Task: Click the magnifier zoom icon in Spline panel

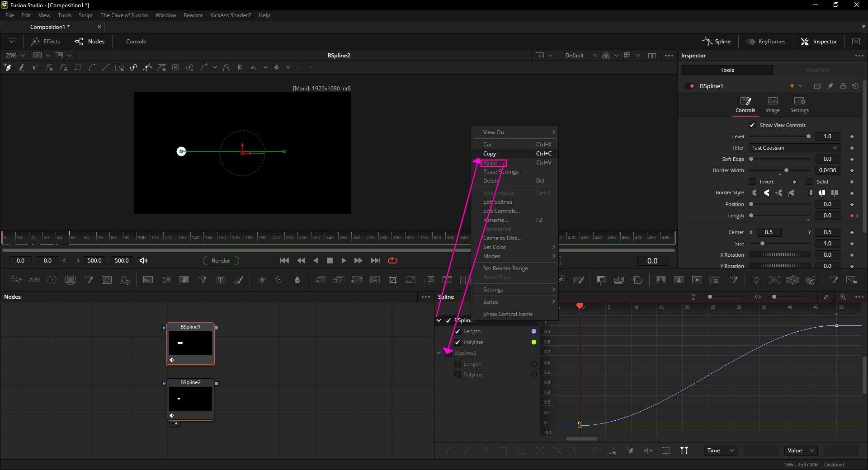Action: click(x=843, y=297)
